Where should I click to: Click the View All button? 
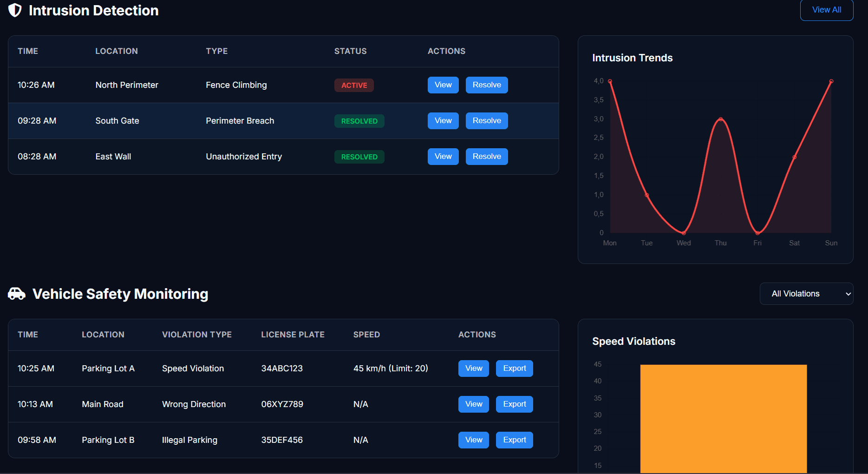(826, 10)
